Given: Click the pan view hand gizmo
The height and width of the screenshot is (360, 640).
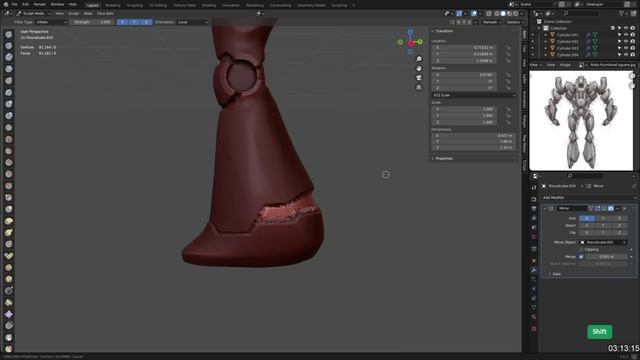Looking at the screenshot, I should coord(419,69).
